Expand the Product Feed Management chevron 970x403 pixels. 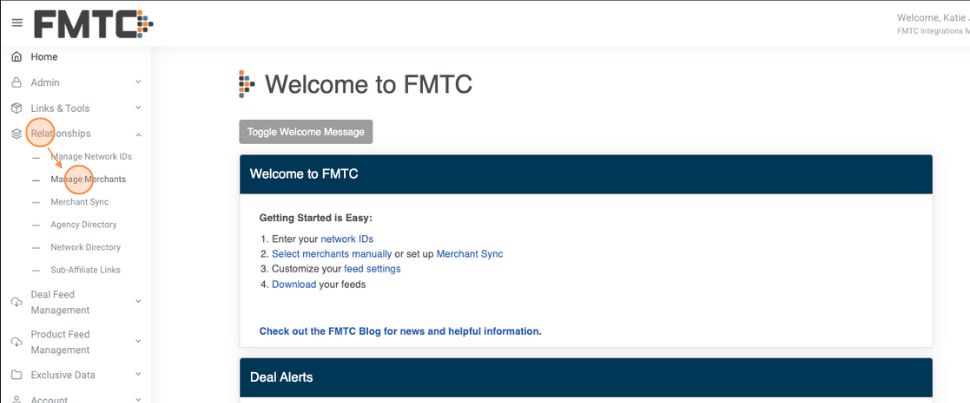click(138, 342)
